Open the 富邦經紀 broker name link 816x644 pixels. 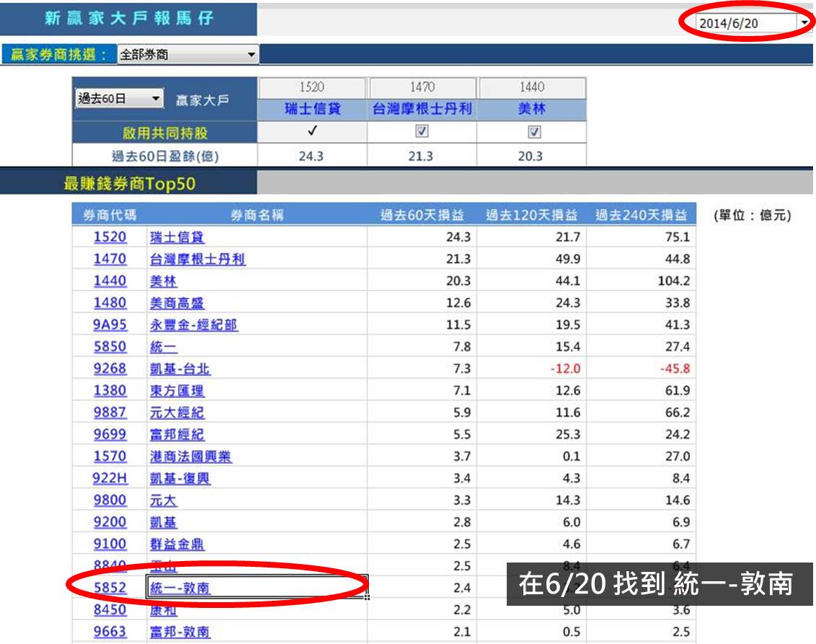(x=177, y=434)
